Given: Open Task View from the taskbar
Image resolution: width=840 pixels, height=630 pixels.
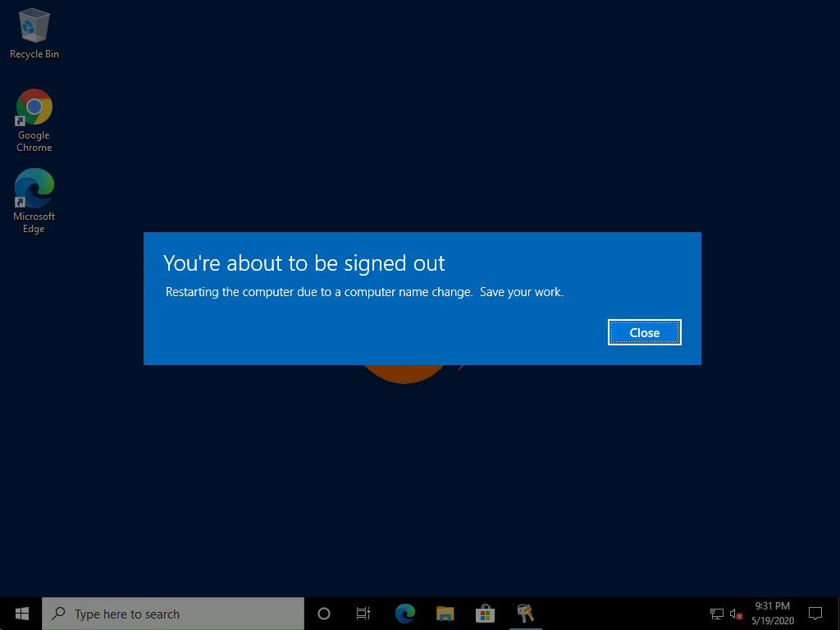Looking at the screenshot, I should click(363, 614).
